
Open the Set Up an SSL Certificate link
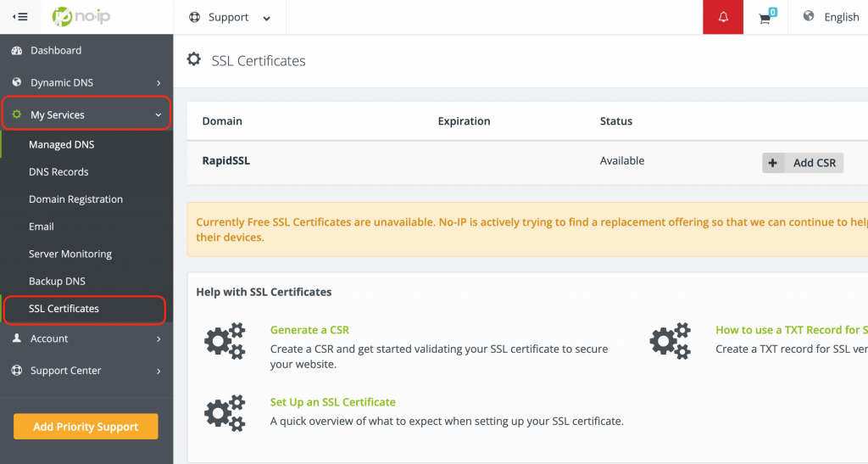332,402
